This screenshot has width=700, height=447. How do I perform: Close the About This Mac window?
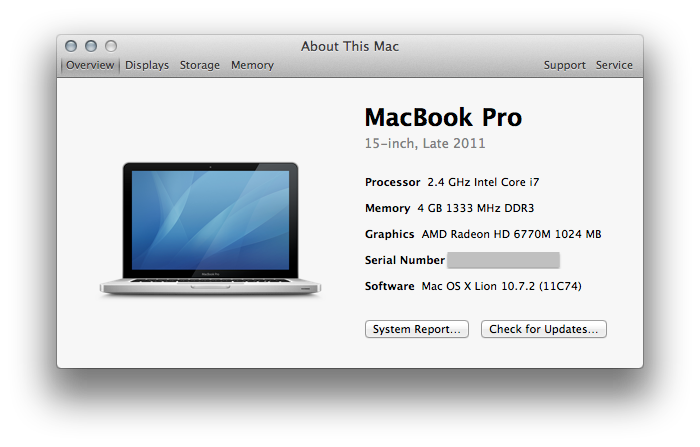coord(71,46)
